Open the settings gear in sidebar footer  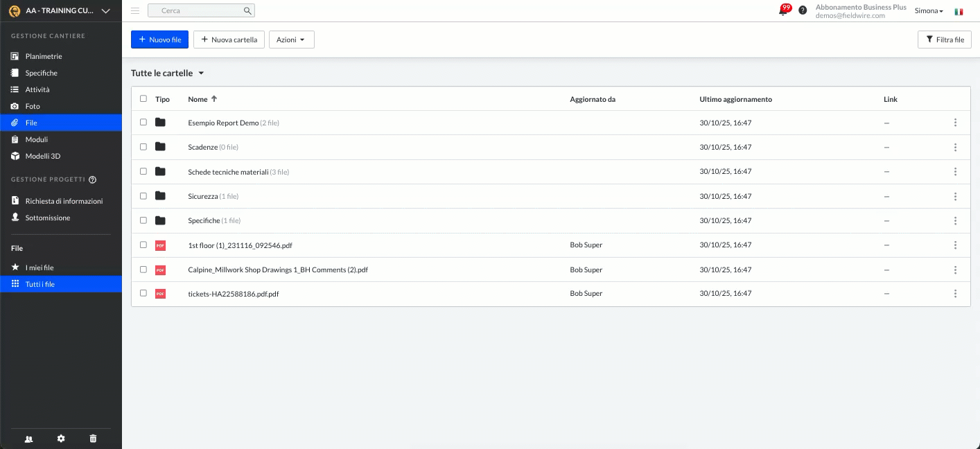(x=61, y=439)
